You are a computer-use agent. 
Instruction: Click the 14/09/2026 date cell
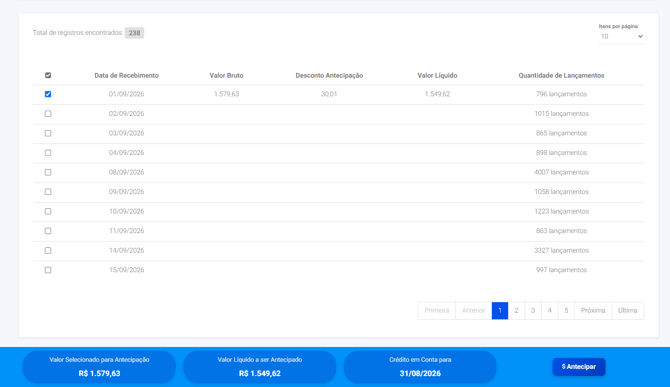[x=126, y=250]
